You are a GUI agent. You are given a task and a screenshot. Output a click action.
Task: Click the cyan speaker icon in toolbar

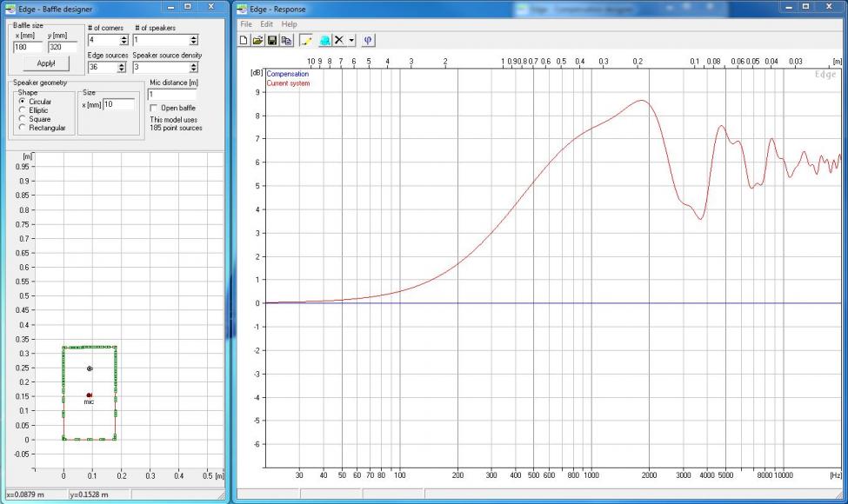pyautogui.click(x=324, y=41)
